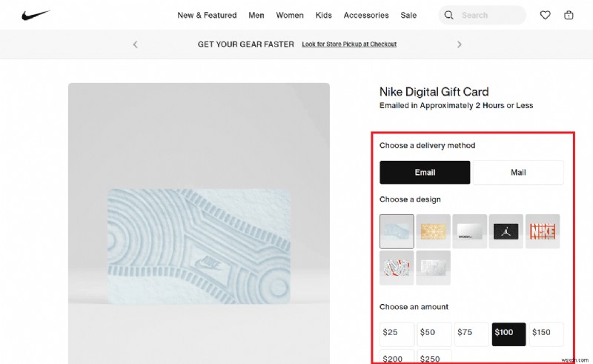Viewport: 593px width, 364px height.
Task: Select the $250 amount
Action: [x=434, y=357]
